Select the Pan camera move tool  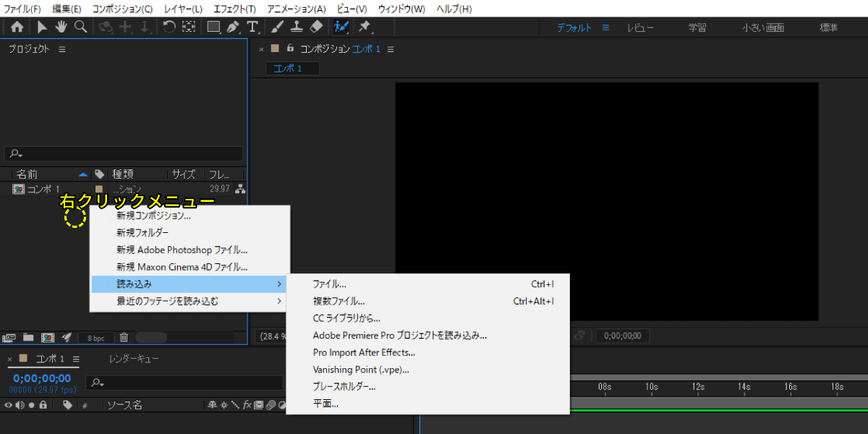pyautogui.click(x=126, y=27)
